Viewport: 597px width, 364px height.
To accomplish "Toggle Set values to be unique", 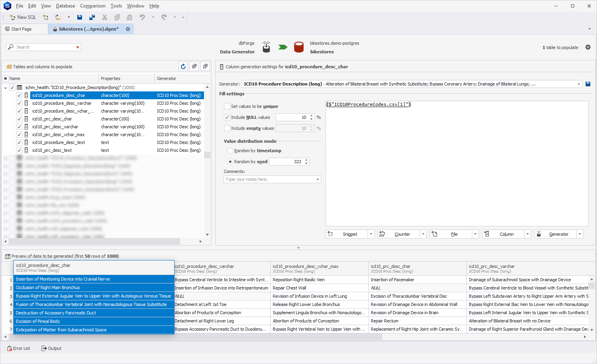I will coord(227,106).
